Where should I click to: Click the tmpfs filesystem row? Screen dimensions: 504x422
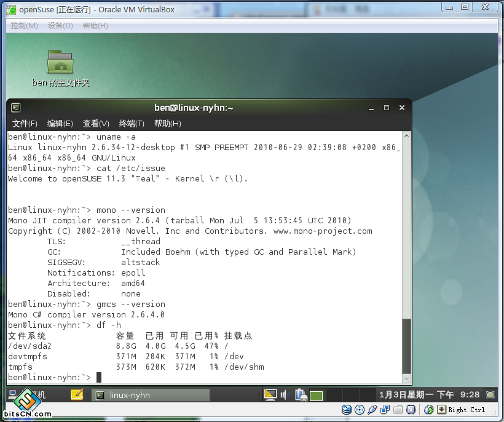click(136, 367)
